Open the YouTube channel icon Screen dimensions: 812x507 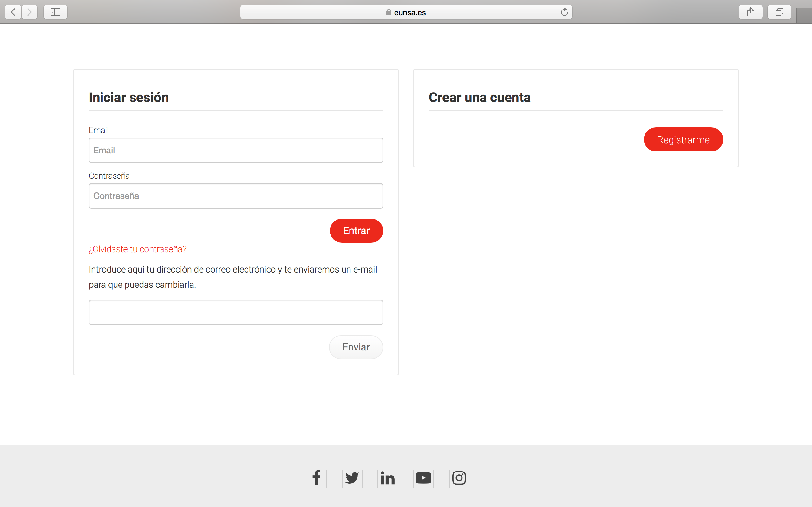pos(423,478)
